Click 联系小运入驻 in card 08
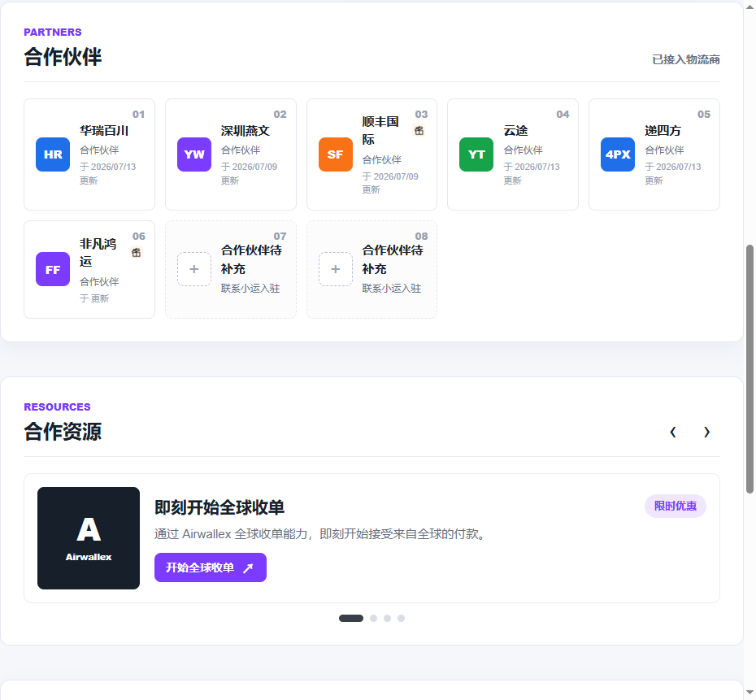This screenshot has height=700, width=756. tap(392, 289)
